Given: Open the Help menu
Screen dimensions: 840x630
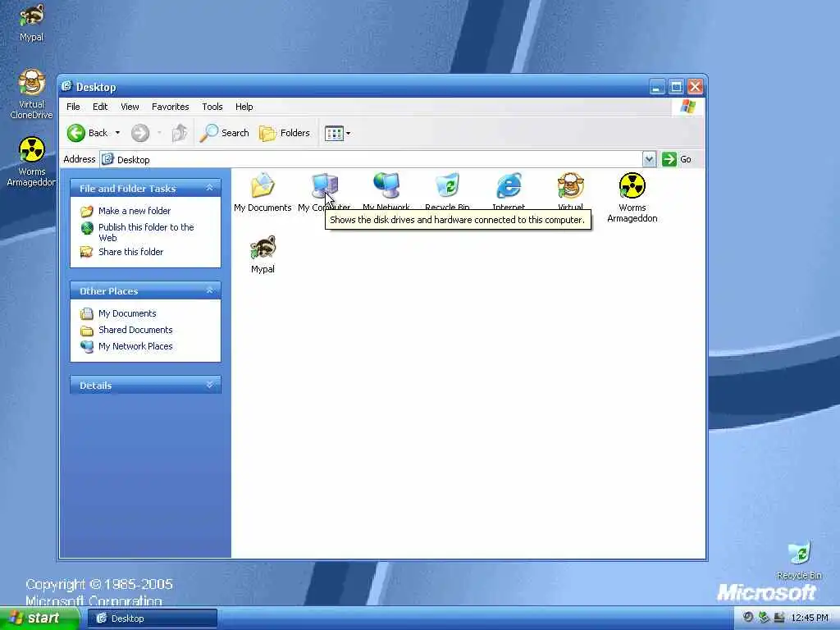Looking at the screenshot, I should coord(244,107).
